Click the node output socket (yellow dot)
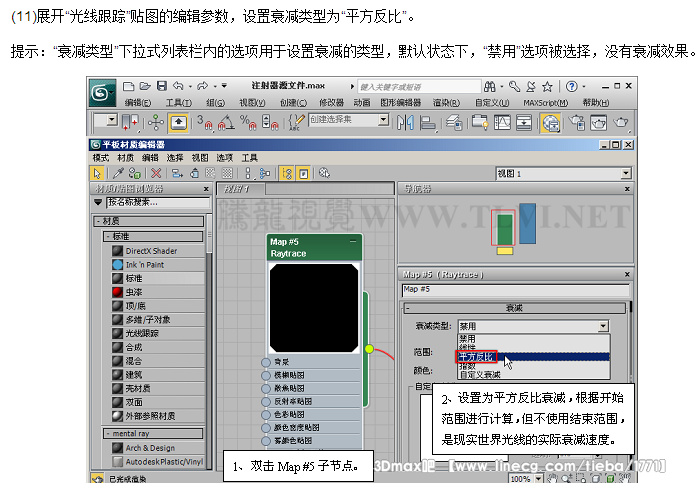 point(369,349)
